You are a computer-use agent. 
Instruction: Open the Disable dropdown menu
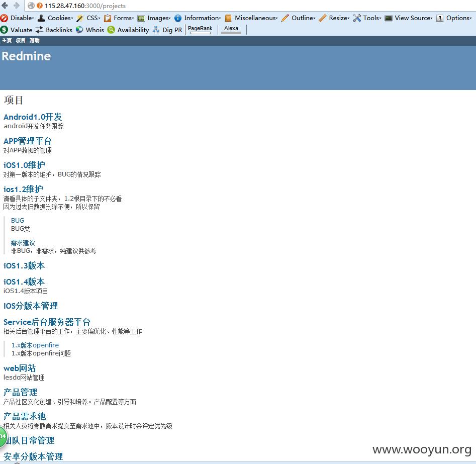(x=22, y=18)
